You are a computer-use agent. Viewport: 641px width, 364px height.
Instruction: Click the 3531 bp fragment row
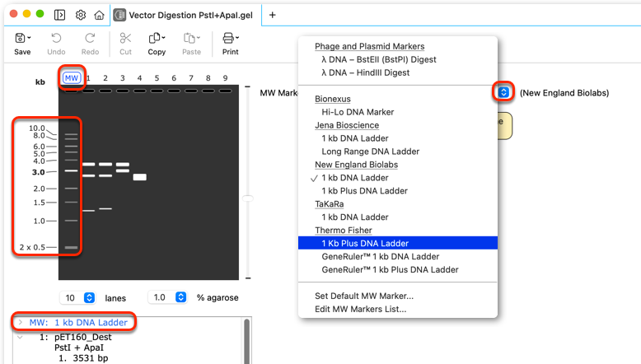point(83,358)
